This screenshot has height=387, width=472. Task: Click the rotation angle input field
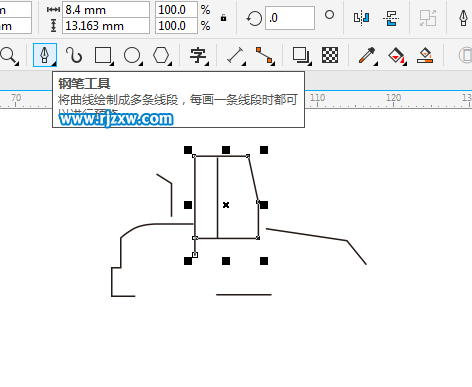(x=290, y=18)
